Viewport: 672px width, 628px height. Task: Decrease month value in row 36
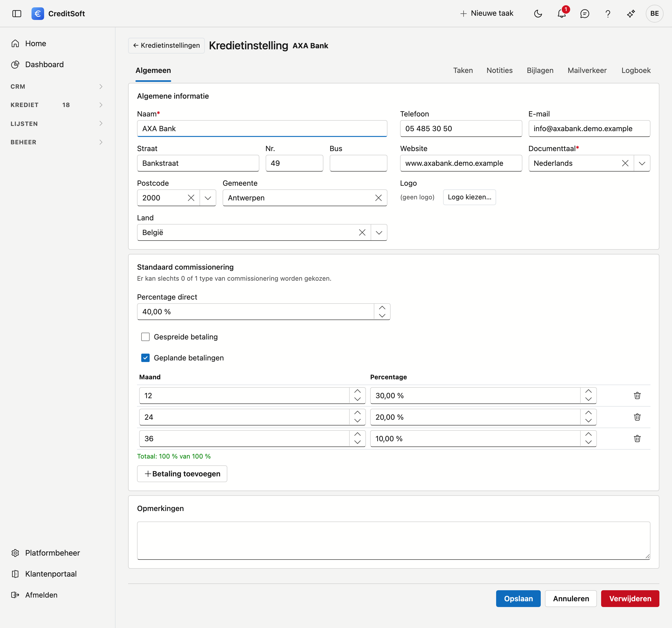tap(357, 443)
